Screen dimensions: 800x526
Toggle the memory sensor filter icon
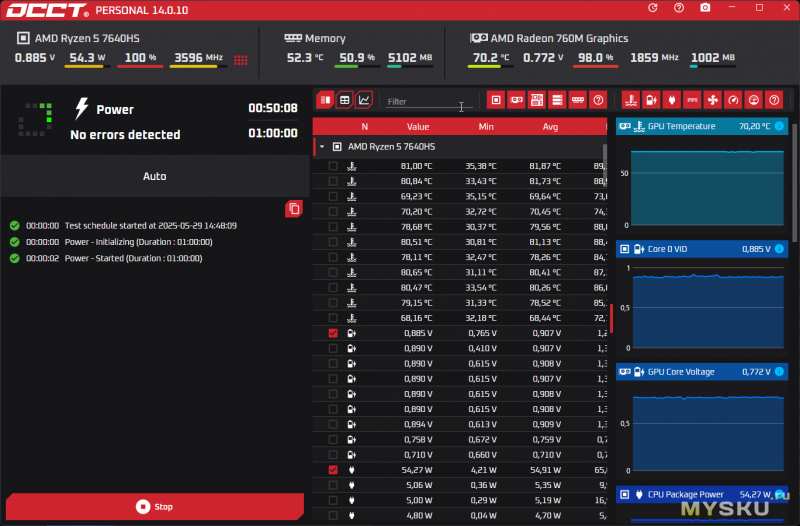coord(578,100)
